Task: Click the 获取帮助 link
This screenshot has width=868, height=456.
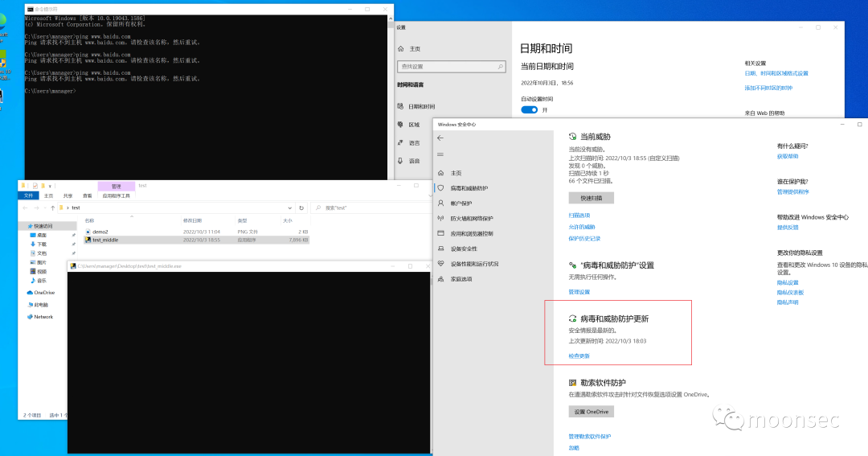Action: [788, 156]
